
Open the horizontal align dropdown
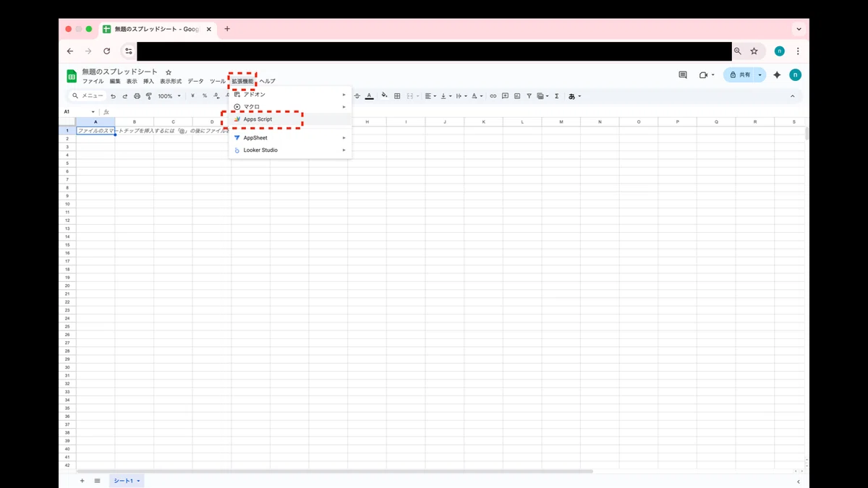coord(430,96)
